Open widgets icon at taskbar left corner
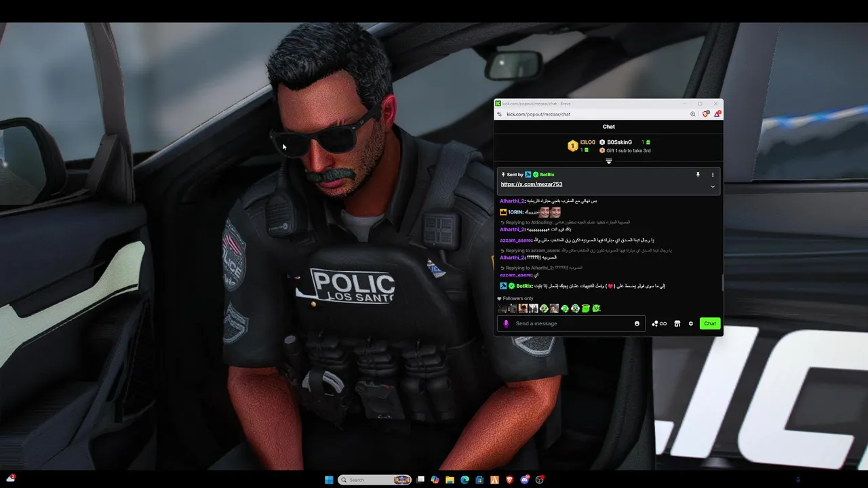Screen dimensions: 868x488 pos(10,479)
